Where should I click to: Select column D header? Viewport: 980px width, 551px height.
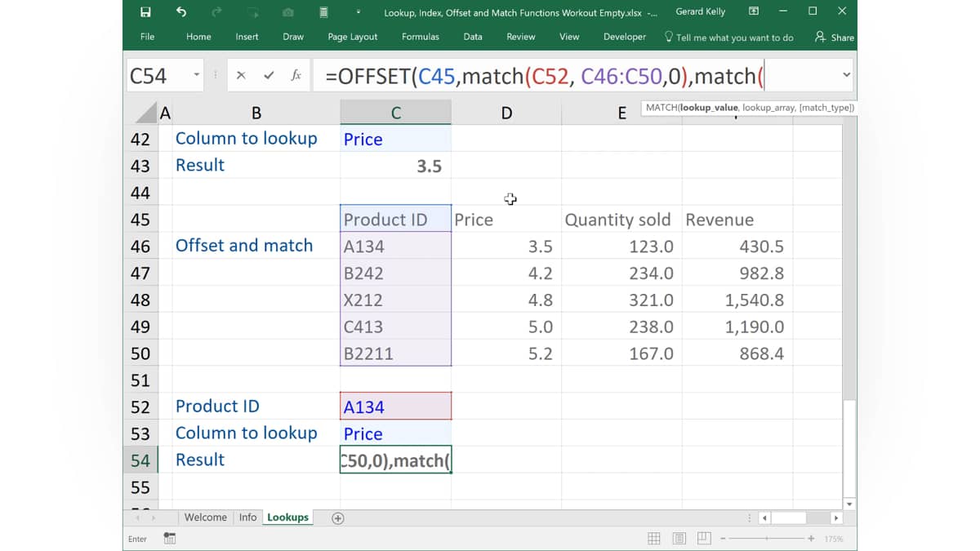pyautogui.click(x=506, y=113)
